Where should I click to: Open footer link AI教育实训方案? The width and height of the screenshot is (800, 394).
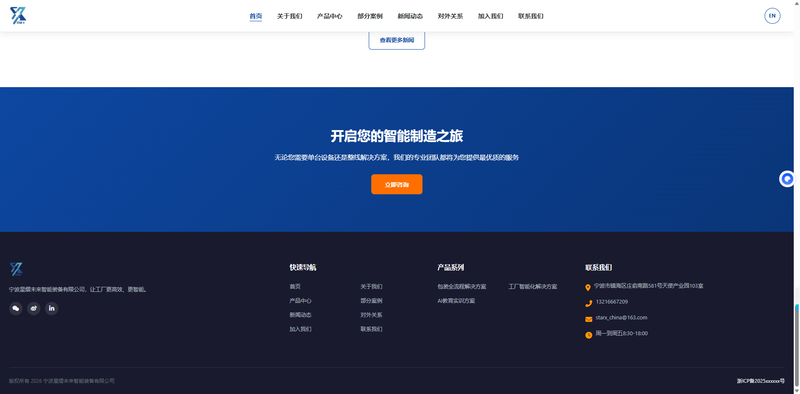click(456, 301)
